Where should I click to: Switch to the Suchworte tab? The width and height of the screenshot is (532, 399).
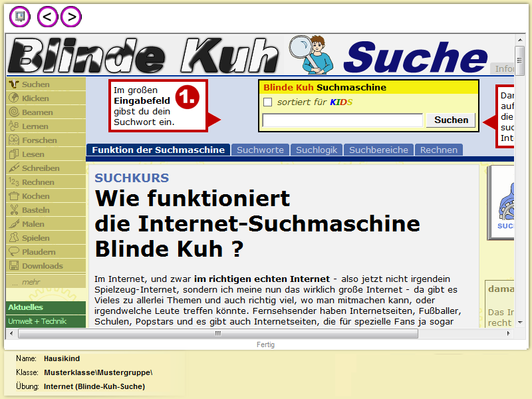[260, 150]
